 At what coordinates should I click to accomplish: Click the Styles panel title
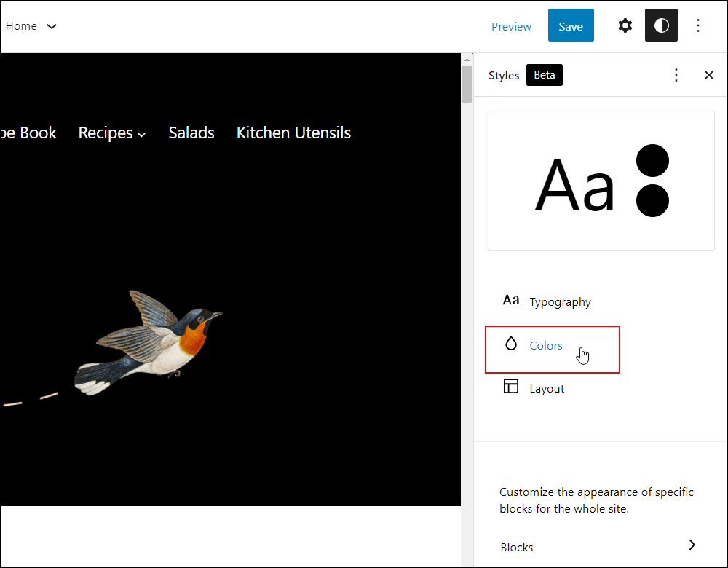503,75
